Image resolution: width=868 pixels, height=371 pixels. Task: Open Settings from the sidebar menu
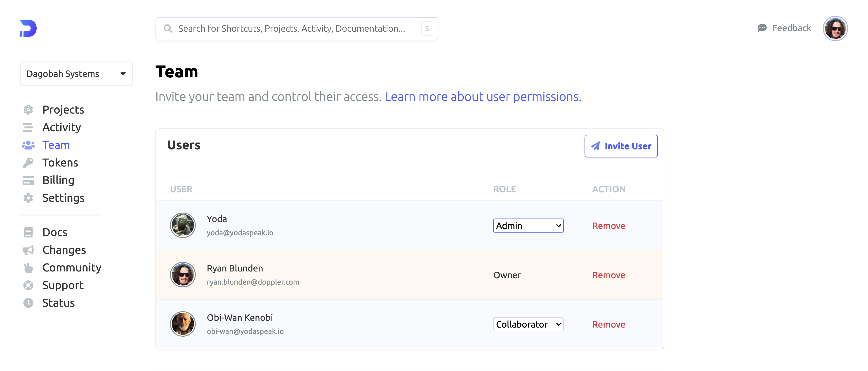[x=63, y=198]
